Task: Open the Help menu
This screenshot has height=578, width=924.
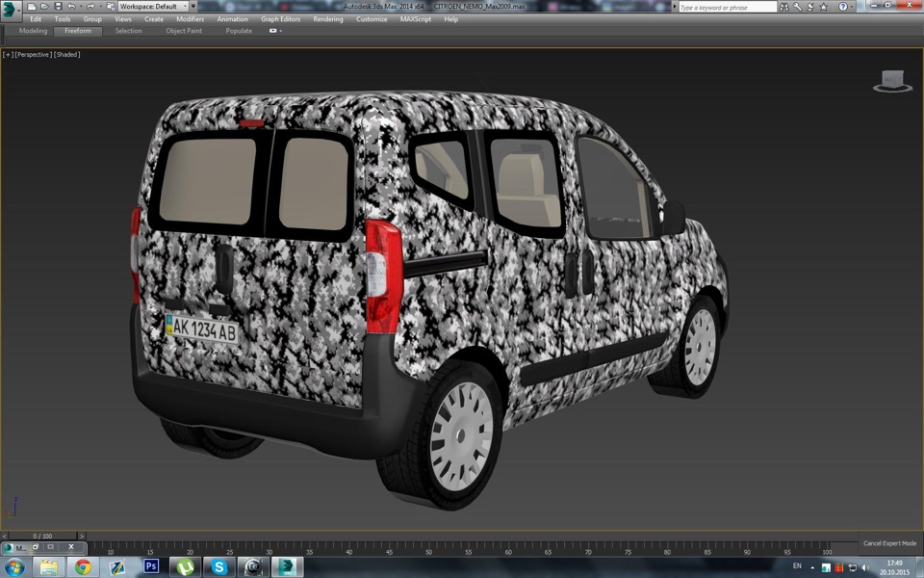Action: coord(450,19)
